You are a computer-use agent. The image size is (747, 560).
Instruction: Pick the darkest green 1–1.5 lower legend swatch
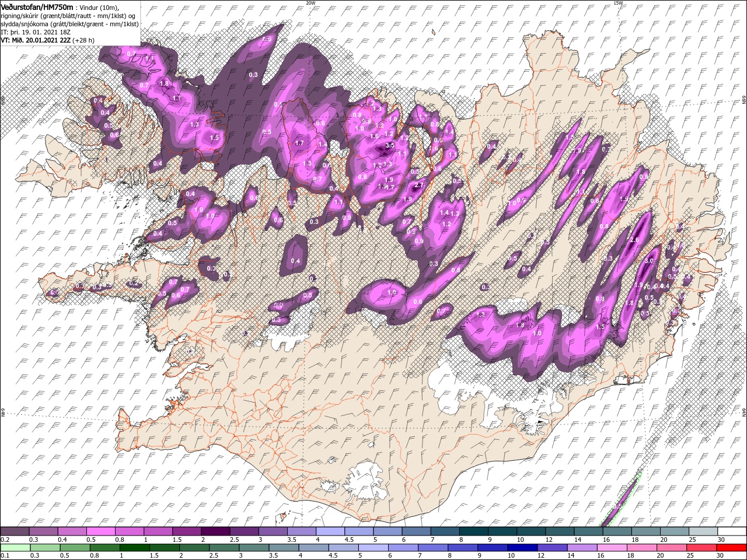coord(134,548)
